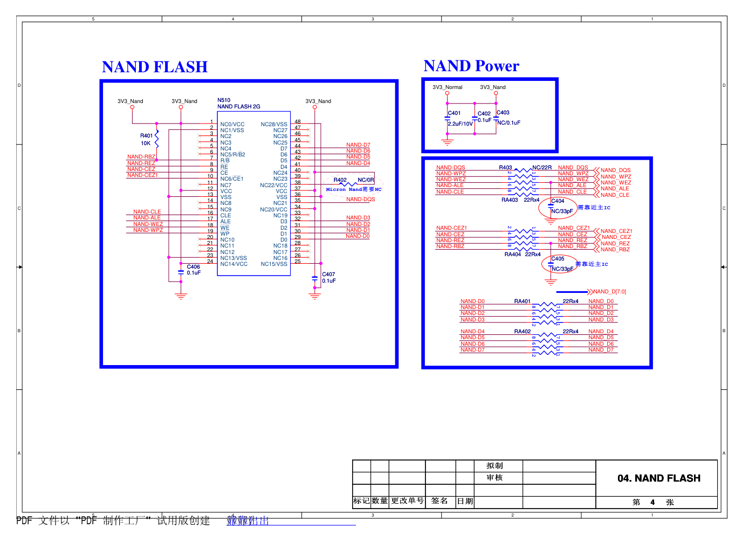Click the 3V3_Normal power label
The image size is (756, 535).
447,87
